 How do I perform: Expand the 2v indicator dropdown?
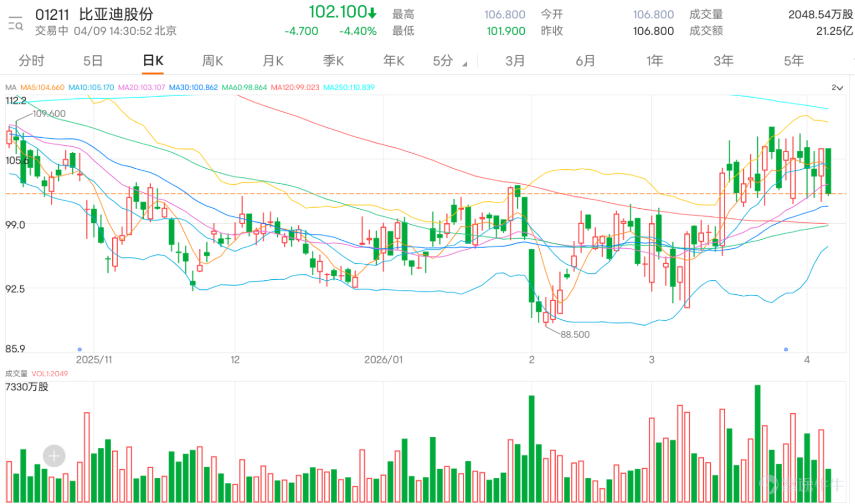(837, 88)
